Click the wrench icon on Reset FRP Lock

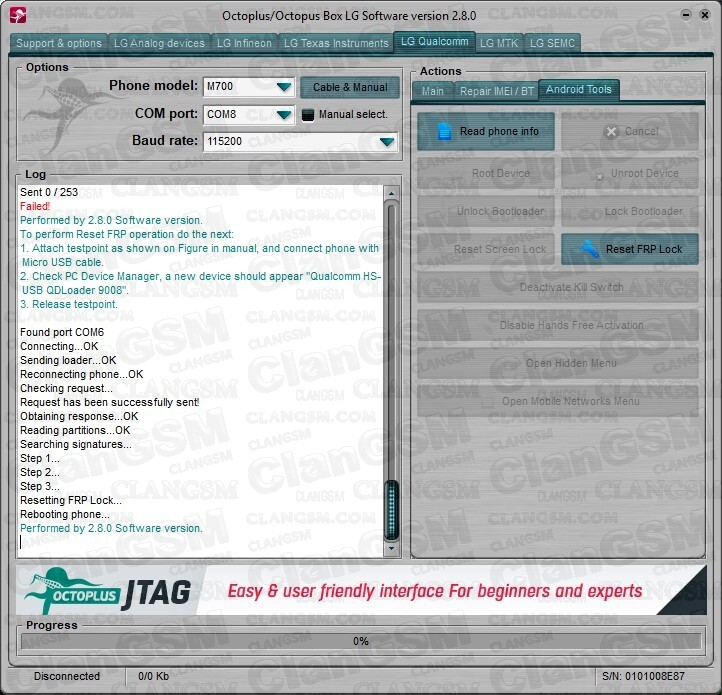591,249
